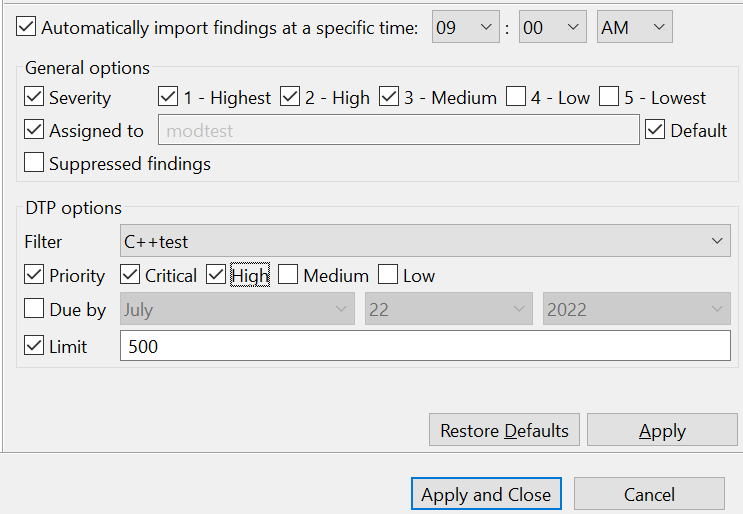Open the hour dropdown showing 09
This screenshot has width=743, height=514.
coord(465,27)
